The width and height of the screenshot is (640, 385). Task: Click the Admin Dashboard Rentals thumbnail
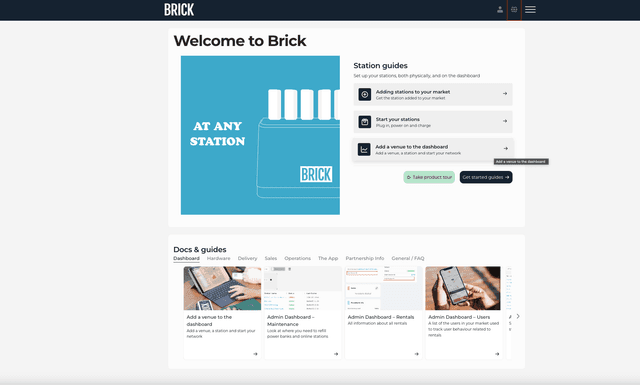pos(384,288)
